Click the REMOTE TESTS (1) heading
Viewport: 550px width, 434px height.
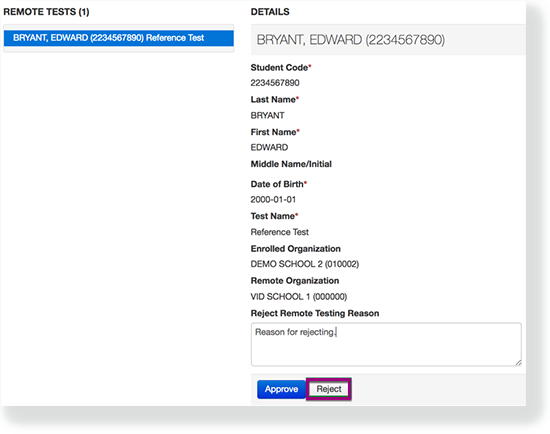click(x=46, y=12)
